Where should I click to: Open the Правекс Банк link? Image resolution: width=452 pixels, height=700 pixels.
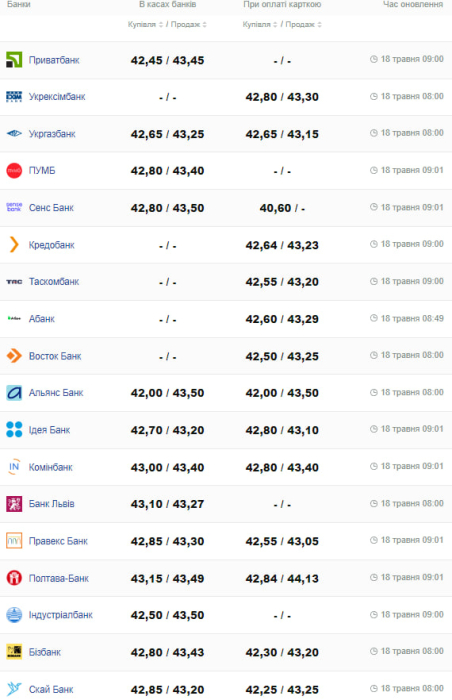click(x=58, y=541)
